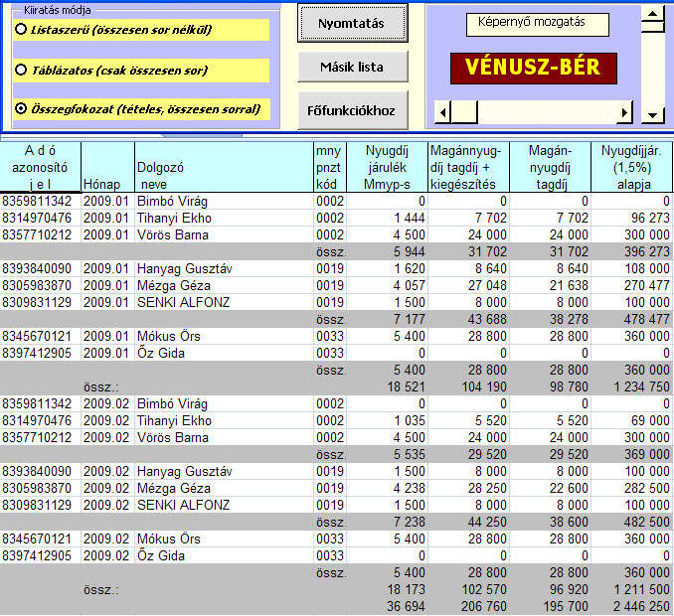Screen dimensions: 674x616
Task: Click the Dolgozó neve column header
Action: [x=224, y=167]
